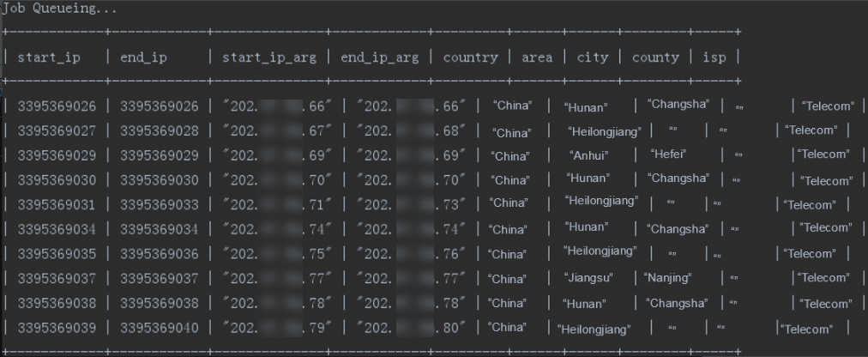Click end_ip_arg ending in .76
Image resolution: width=868 pixels, height=357 pixels.
click(411, 254)
